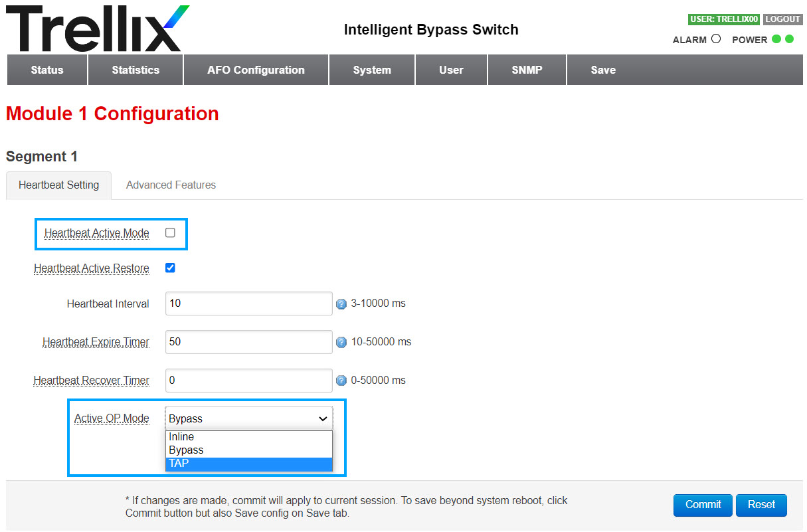807x532 pixels.
Task: Click the Intelligent Bypass Switch title
Action: tap(431, 29)
